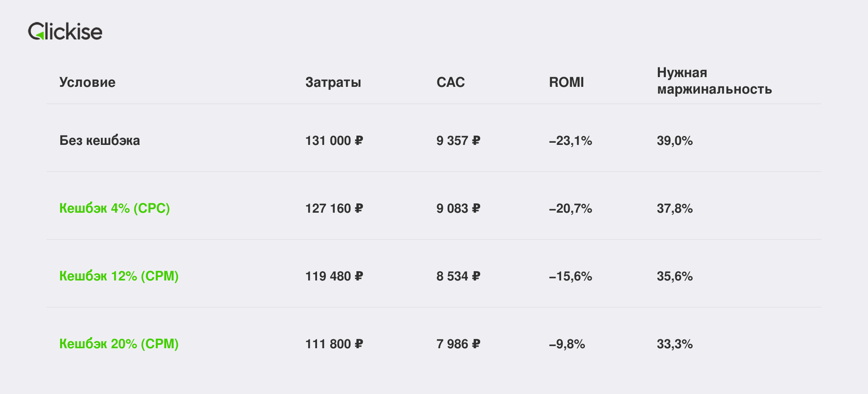Click the Clickise logo
Viewport: 868px width, 394px height.
[x=65, y=31]
